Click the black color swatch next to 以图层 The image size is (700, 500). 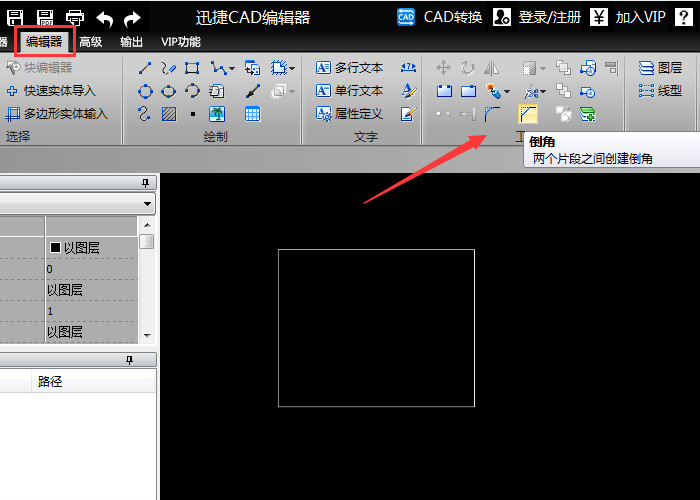click(55, 247)
